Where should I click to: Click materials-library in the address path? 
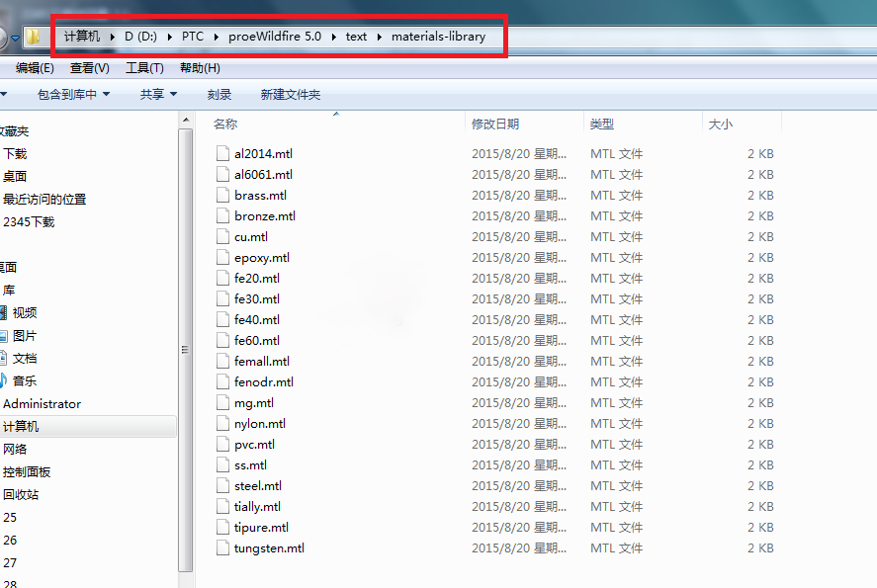439,37
